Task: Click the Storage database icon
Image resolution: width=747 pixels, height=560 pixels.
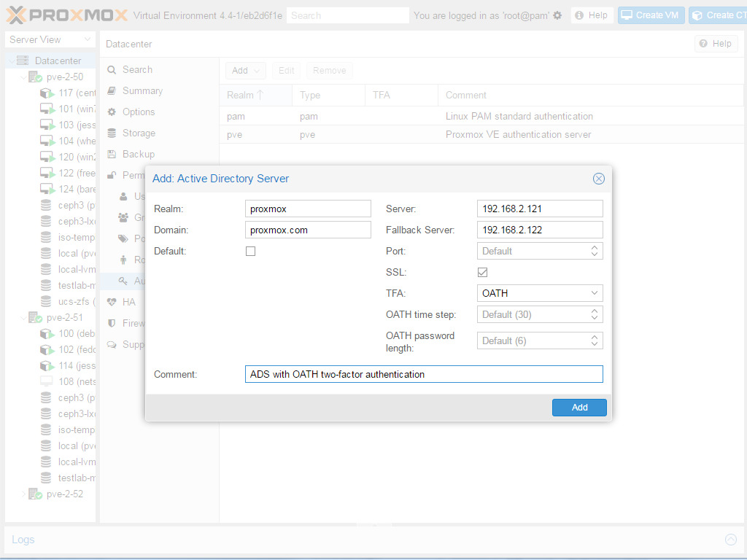Action: [112, 133]
